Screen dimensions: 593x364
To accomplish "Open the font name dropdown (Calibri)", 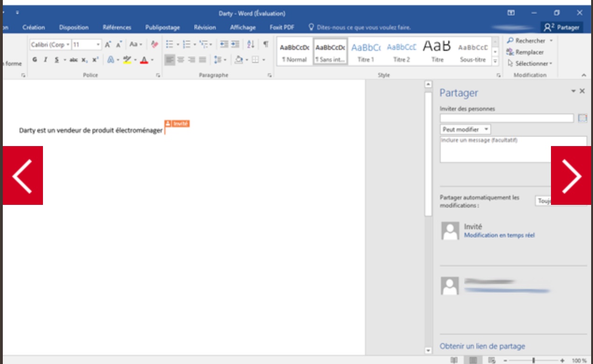I will click(68, 45).
